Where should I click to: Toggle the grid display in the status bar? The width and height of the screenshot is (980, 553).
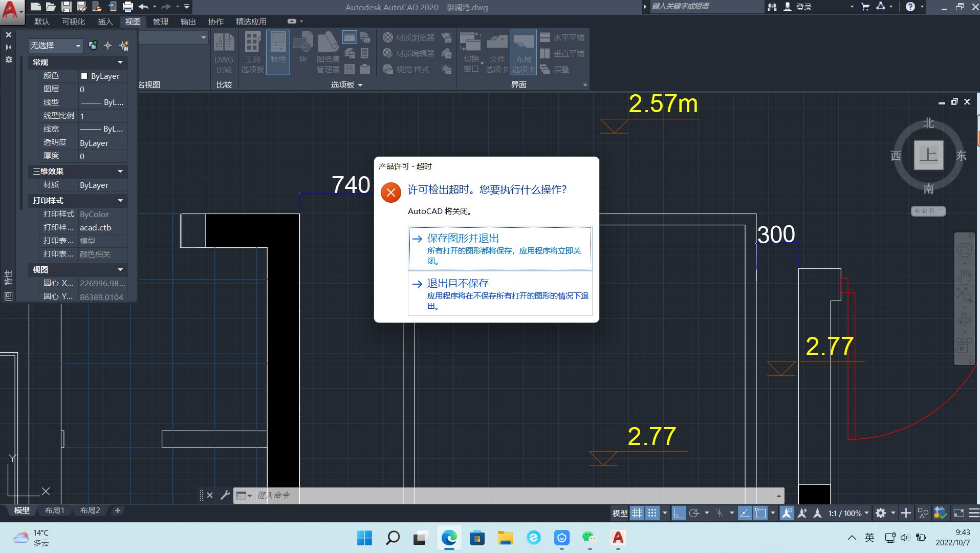[637, 513]
